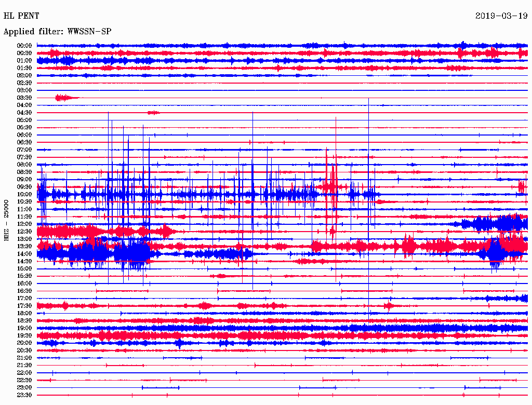532x405 pixels.
Task: Click the 12:30 time label
Action: [x=24, y=232]
